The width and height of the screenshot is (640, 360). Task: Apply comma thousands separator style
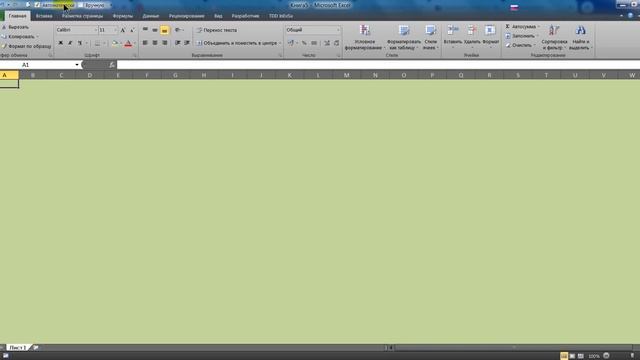pyautogui.click(x=314, y=43)
